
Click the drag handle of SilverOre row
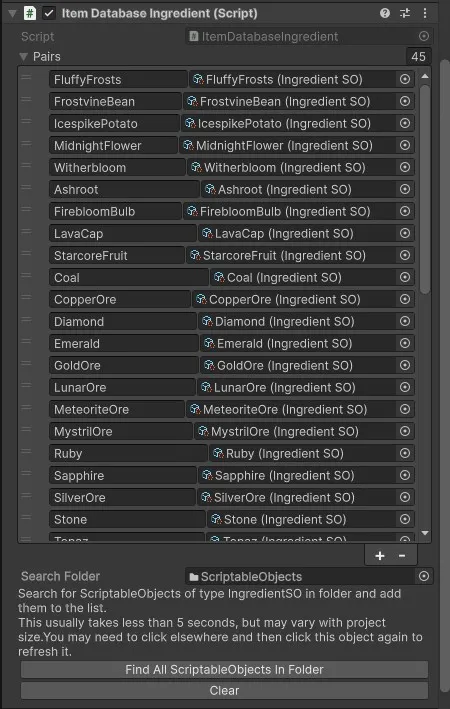coord(26,497)
